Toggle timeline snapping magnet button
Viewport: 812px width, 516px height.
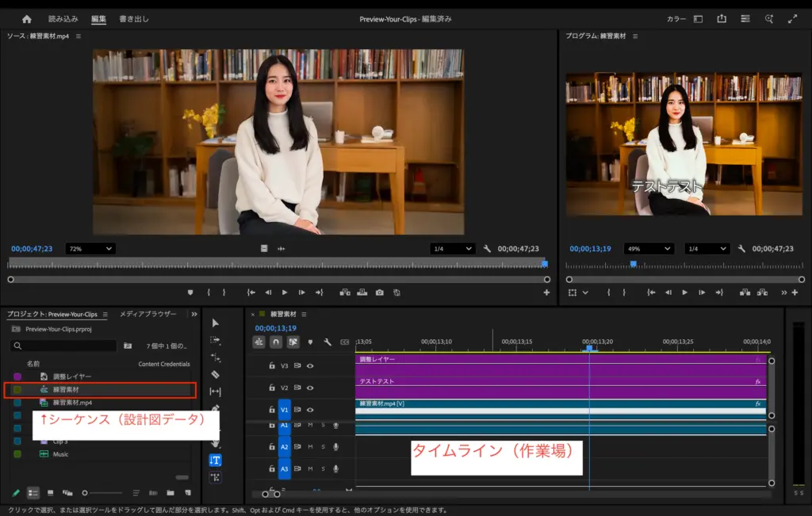(276, 342)
